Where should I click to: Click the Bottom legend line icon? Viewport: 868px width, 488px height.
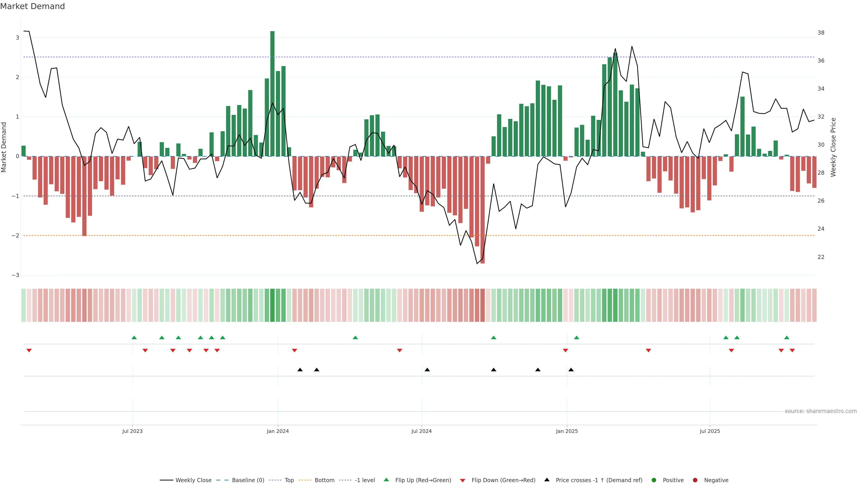point(305,480)
